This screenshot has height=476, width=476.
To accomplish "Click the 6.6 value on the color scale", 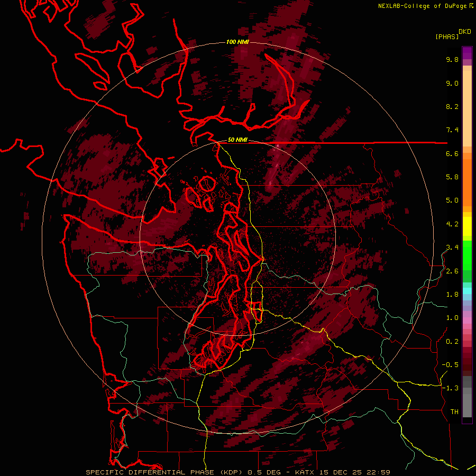I will click(452, 153).
